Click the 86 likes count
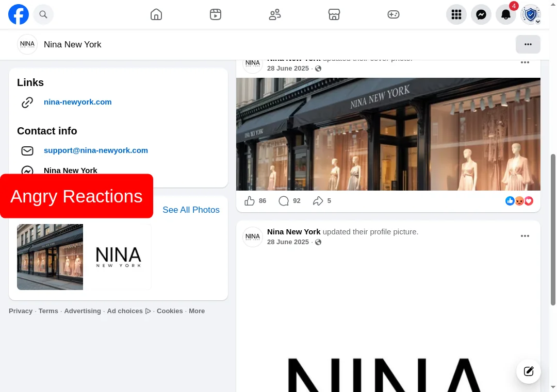557x392 pixels. pyautogui.click(x=263, y=201)
